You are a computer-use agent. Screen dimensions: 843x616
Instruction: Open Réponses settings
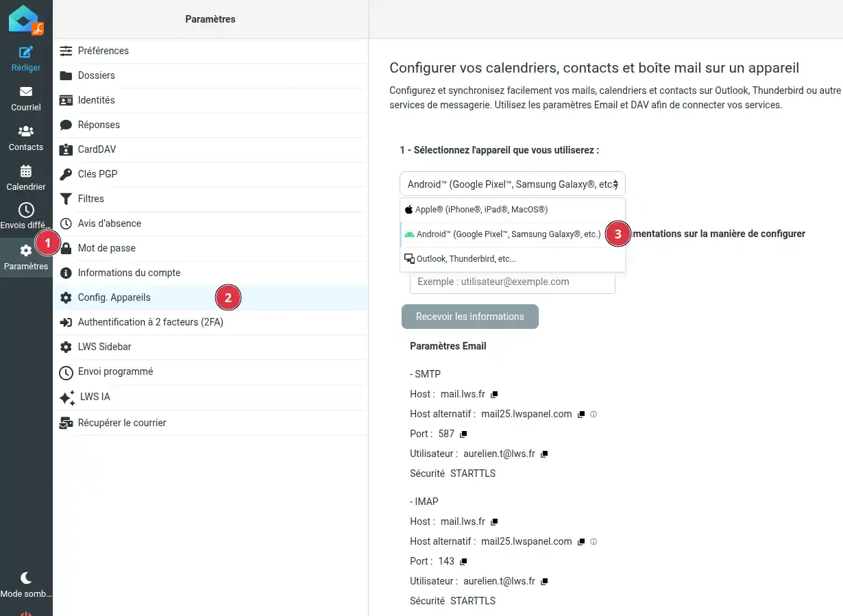210,125
